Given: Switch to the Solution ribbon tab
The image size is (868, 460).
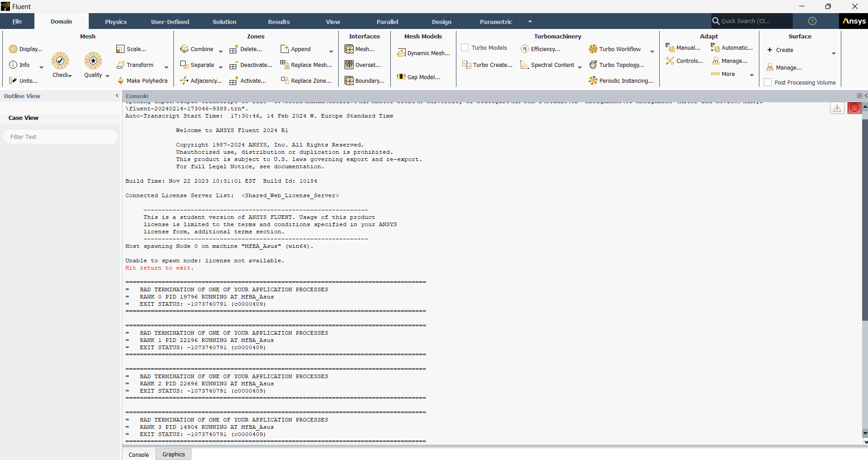Looking at the screenshot, I should click(225, 21).
